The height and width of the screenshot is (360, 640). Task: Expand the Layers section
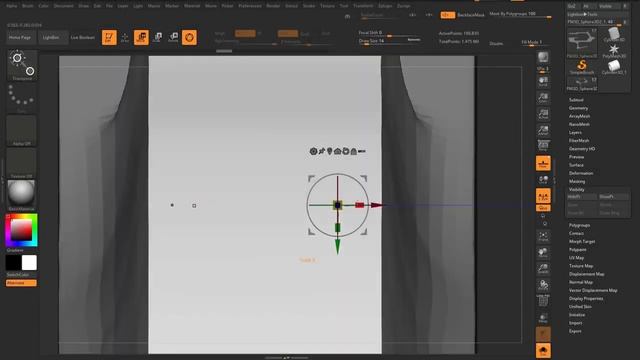click(x=575, y=133)
